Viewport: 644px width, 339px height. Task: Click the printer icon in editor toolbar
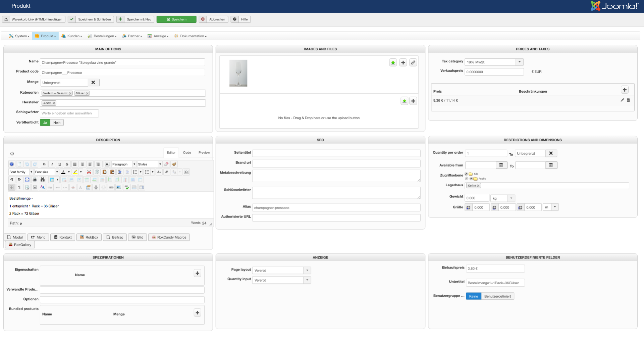35,180
